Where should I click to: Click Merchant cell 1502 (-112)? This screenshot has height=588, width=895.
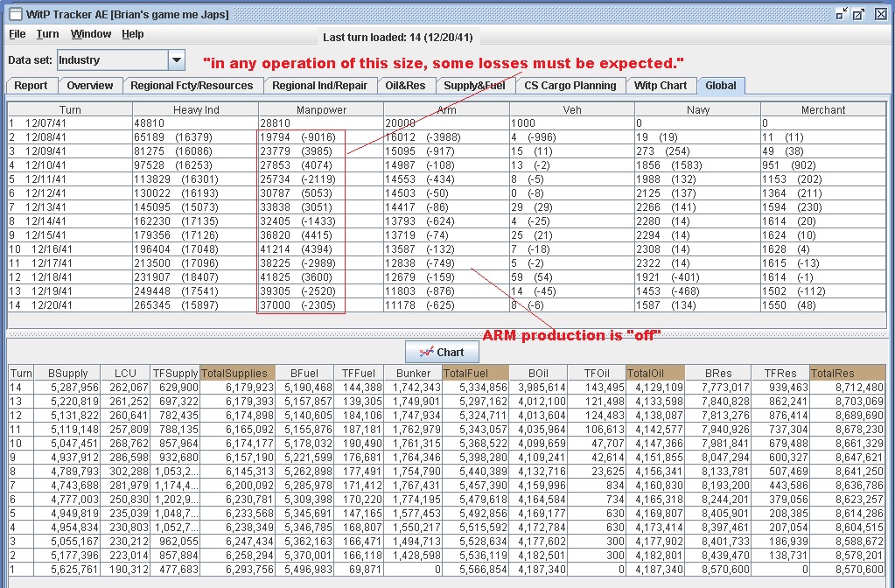pyautogui.click(x=823, y=291)
